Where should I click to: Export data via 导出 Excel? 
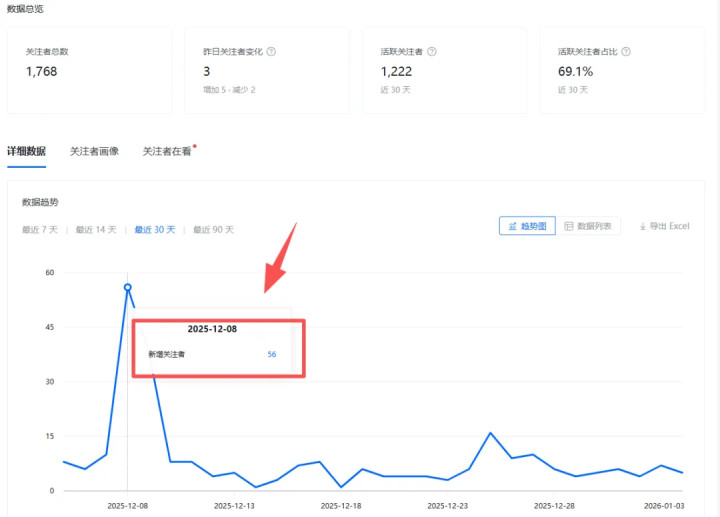[x=664, y=227]
